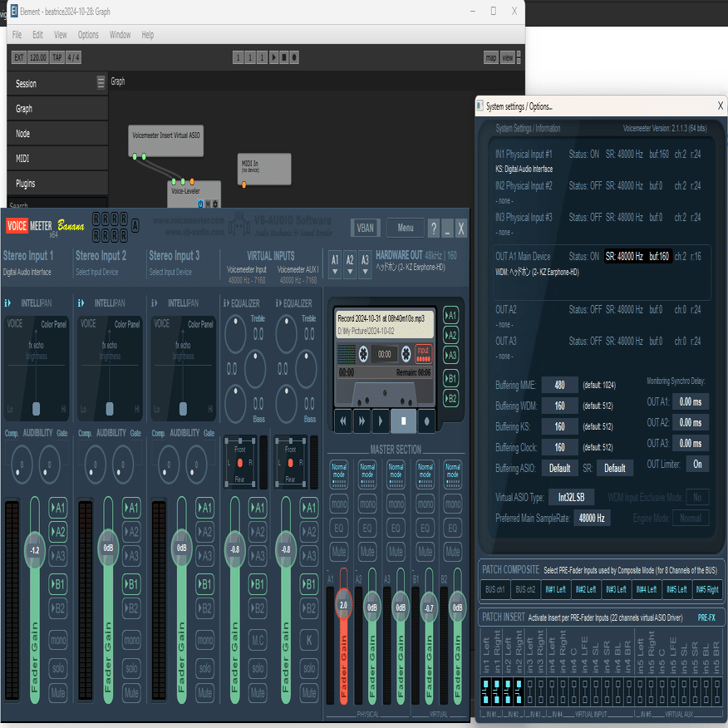Click the B1 master fader at -0.7

(429, 607)
